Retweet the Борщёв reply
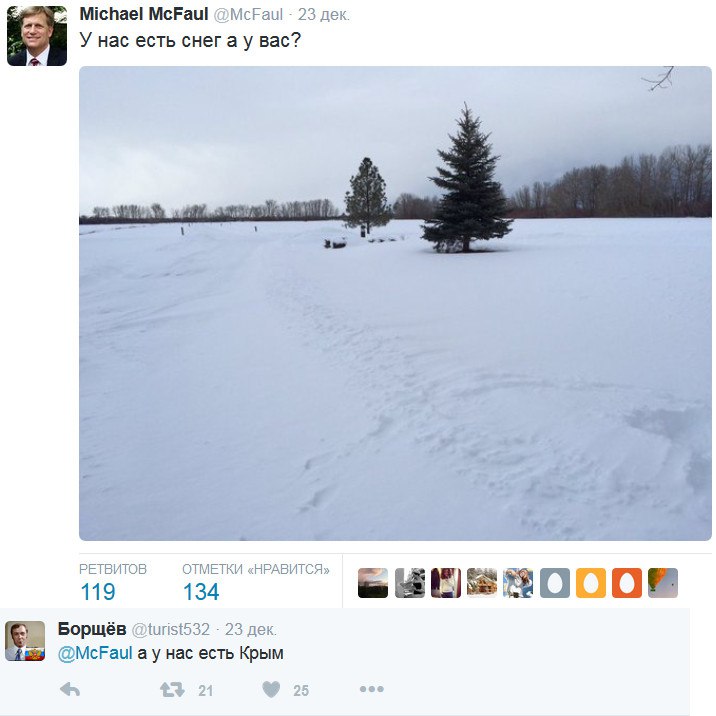716x716 pixels. (173, 689)
